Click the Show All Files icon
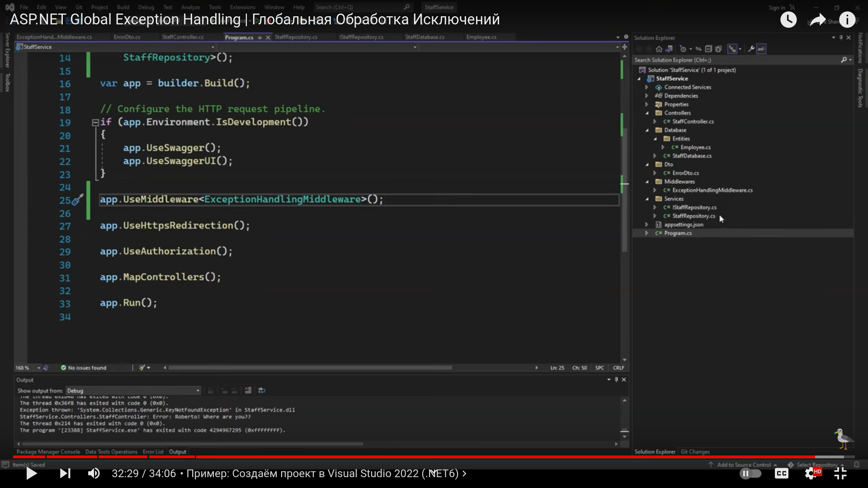Image resolution: width=868 pixels, height=488 pixels. (718, 48)
